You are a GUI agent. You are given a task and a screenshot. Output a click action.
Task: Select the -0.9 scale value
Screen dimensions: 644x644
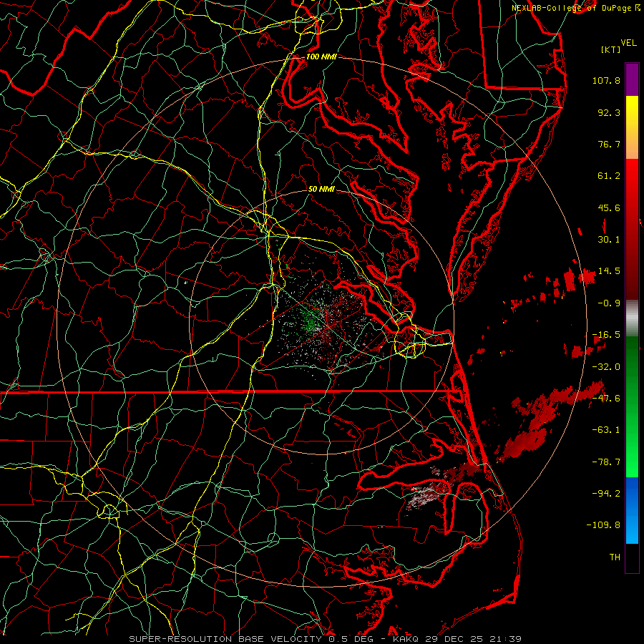point(609,303)
